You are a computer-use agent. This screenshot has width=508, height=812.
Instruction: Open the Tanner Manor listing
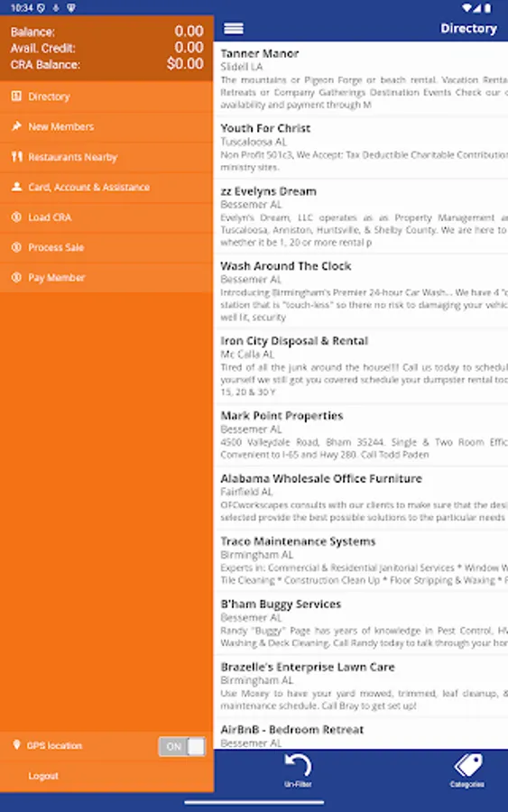(361, 78)
